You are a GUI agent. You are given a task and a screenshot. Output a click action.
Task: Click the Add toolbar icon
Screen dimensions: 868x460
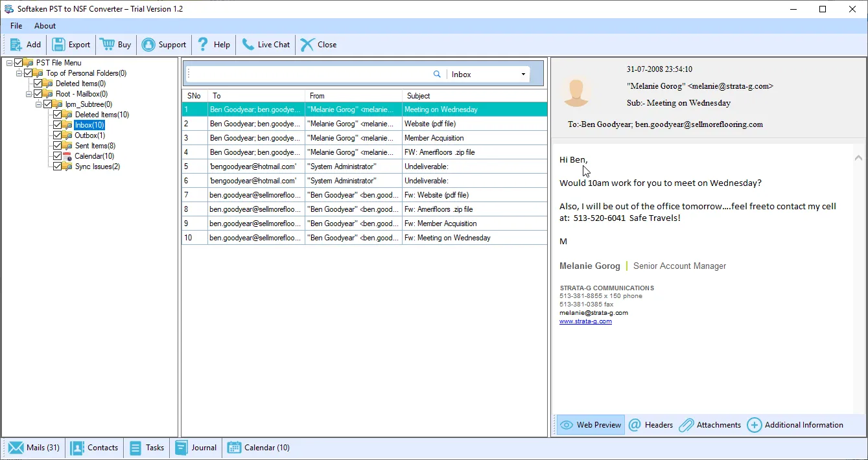[x=16, y=45]
